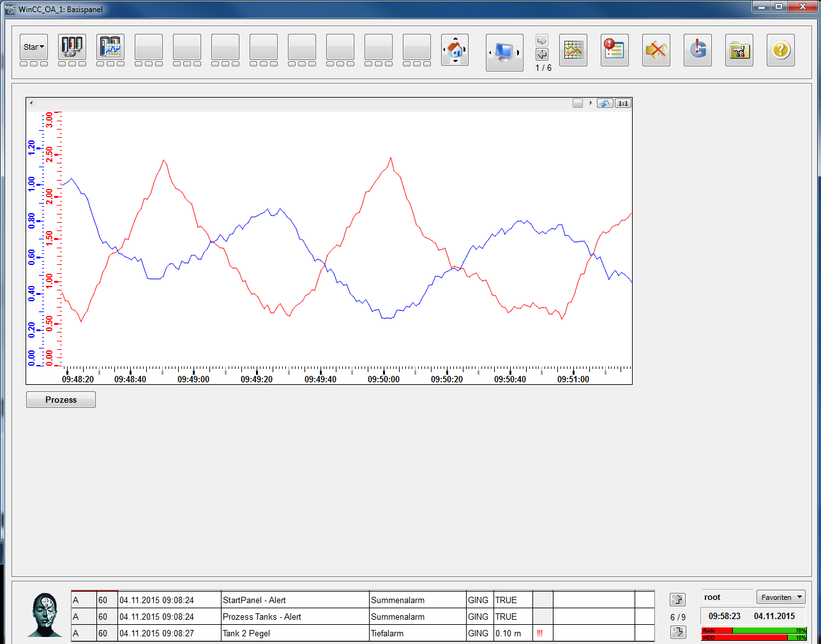Viewport: 821px width, 644px height.
Task: Click the trend time scrollbar thumb
Action: coord(578,103)
